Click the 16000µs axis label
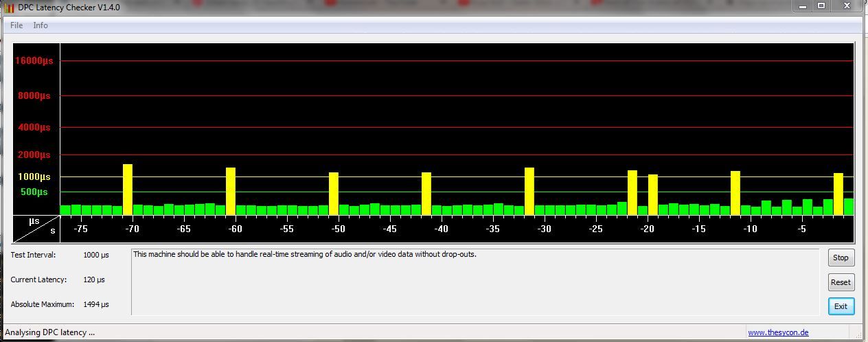Viewport: 868px width, 342px height. click(x=34, y=60)
